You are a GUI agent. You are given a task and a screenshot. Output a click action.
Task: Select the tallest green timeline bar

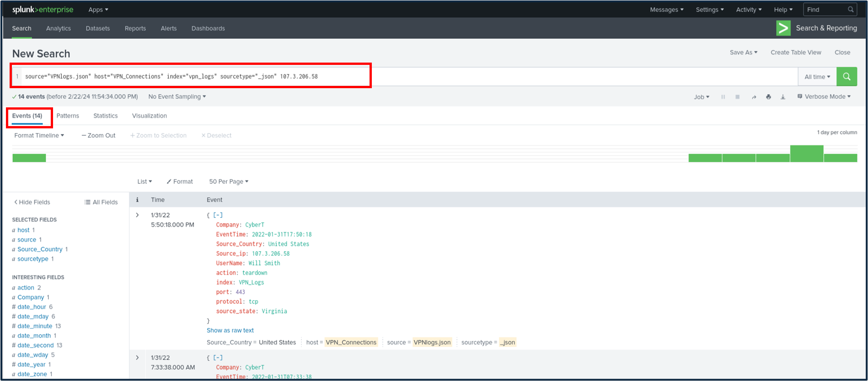tap(807, 153)
